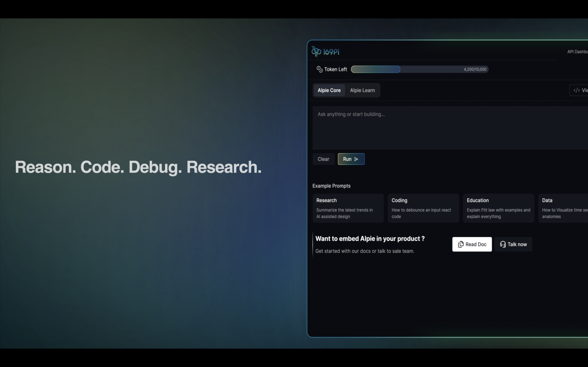Click the headset icon on Talk now button
588x367 pixels.
coord(503,244)
